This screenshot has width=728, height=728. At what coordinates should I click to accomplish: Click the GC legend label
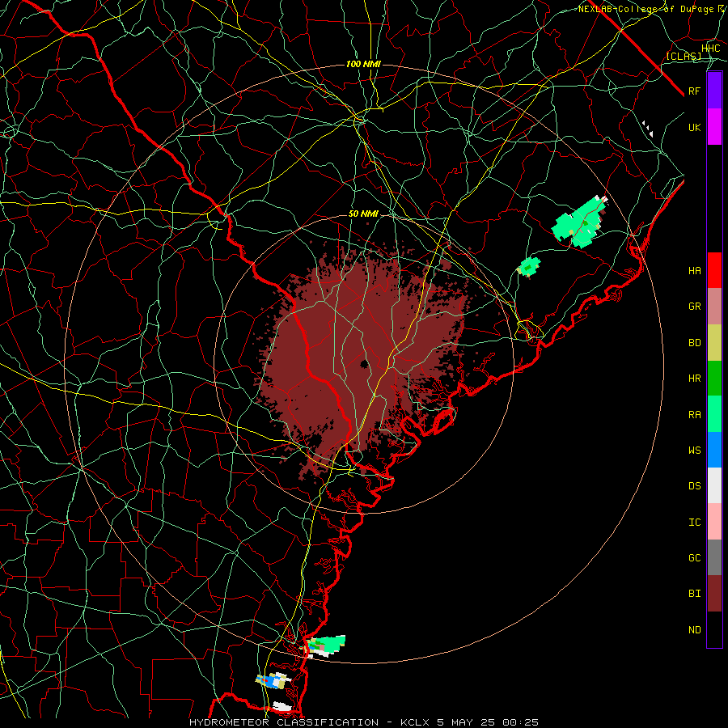tap(694, 558)
